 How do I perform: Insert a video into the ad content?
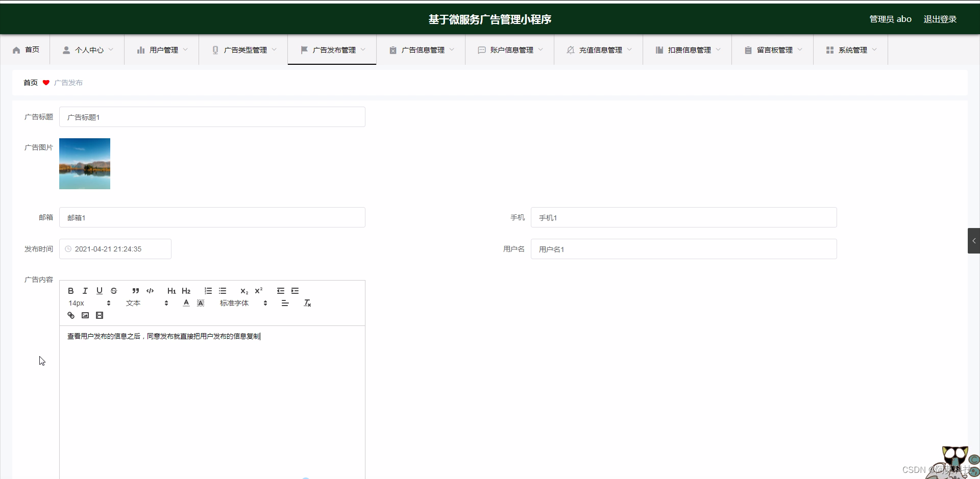tap(100, 315)
